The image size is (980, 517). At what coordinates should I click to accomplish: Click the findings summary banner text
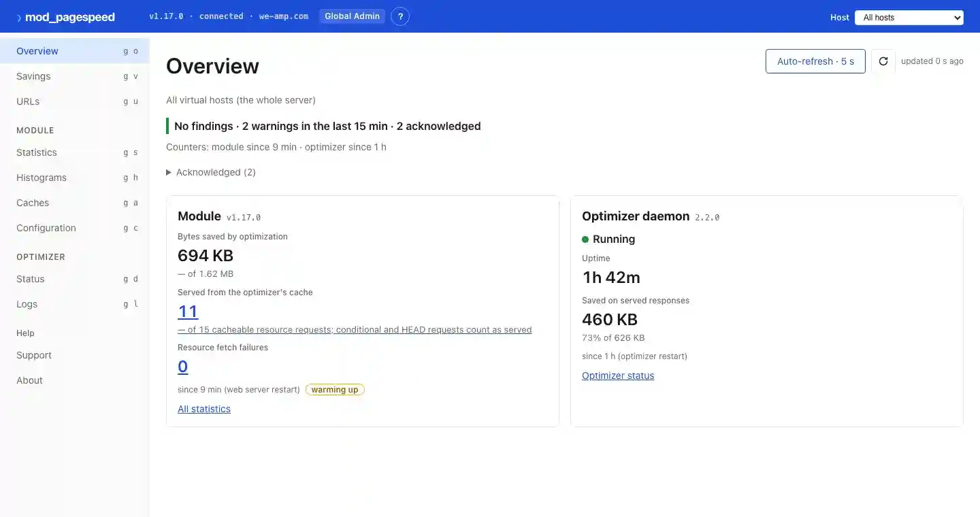(327, 126)
